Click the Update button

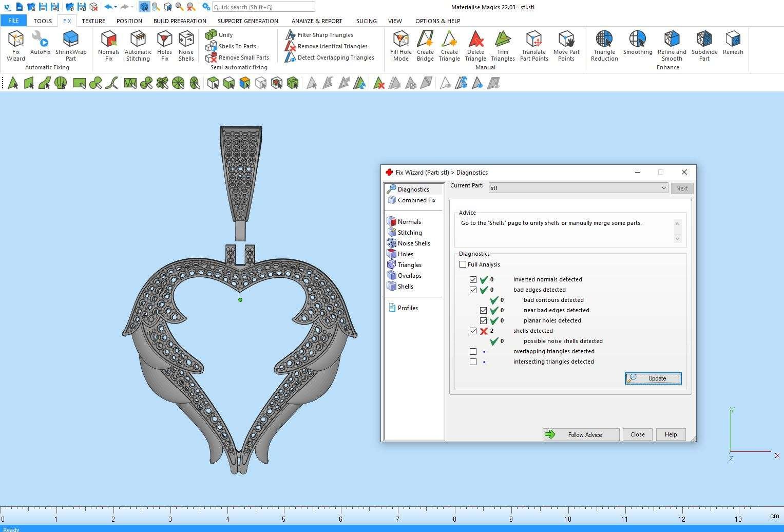(653, 378)
